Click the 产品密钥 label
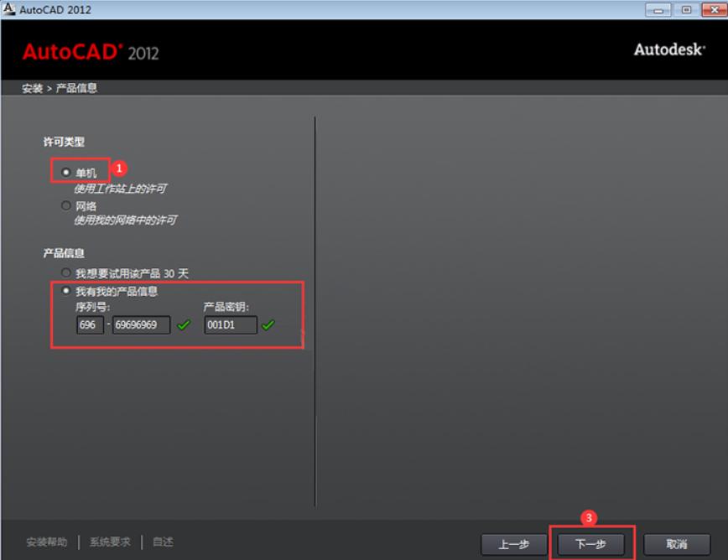Viewport: 728px width, 560px height. click(x=226, y=307)
